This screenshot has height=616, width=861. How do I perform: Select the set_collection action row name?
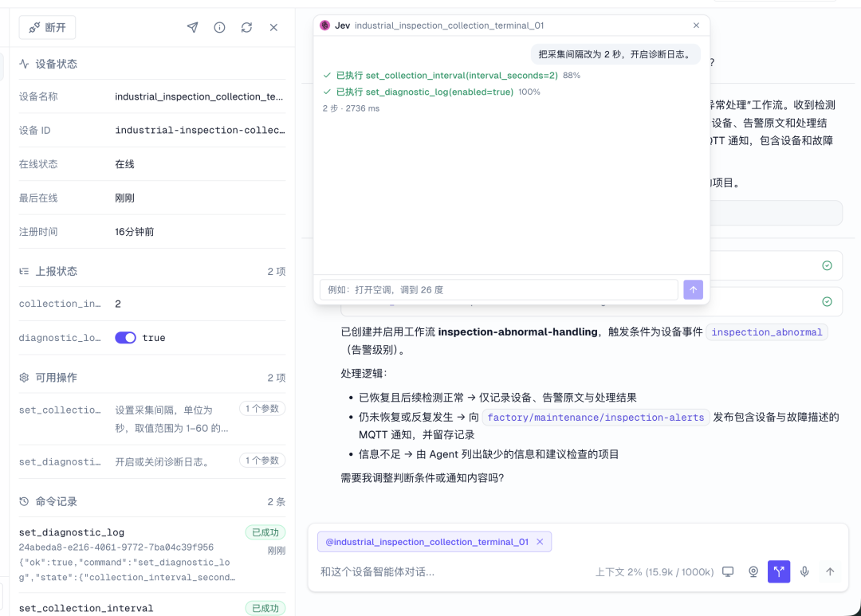click(60, 410)
